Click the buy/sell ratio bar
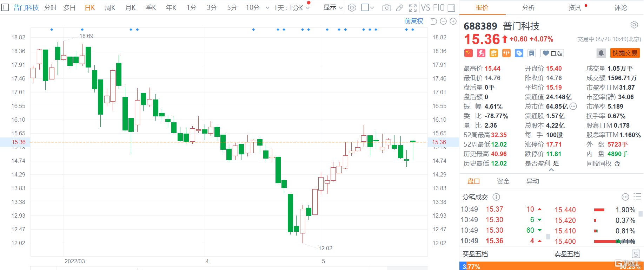Screen dimensions: 644x270 tap(551, 266)
